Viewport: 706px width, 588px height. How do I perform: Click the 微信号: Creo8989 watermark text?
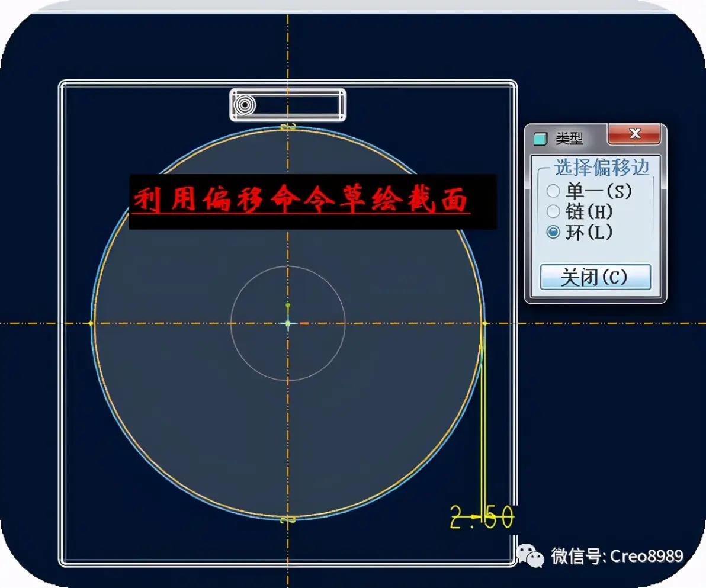point(617,556)
